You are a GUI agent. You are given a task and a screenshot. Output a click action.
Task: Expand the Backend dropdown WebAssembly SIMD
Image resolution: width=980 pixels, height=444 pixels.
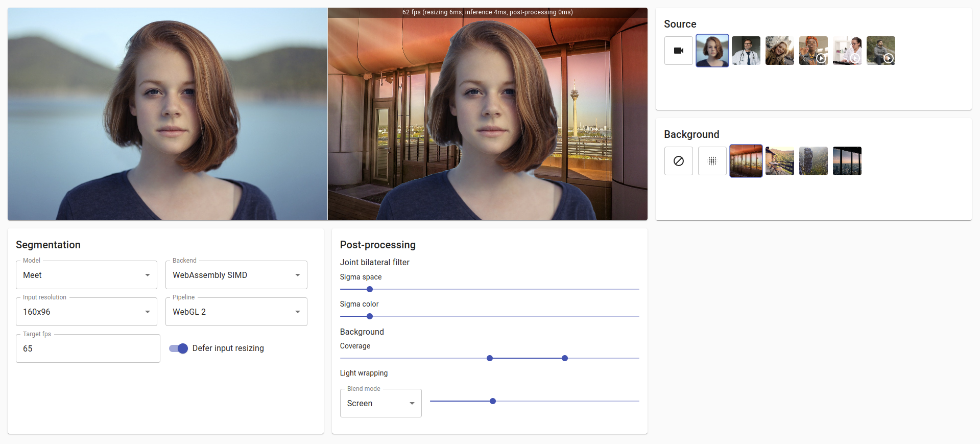pyautogui.click(x=236, y=275)
